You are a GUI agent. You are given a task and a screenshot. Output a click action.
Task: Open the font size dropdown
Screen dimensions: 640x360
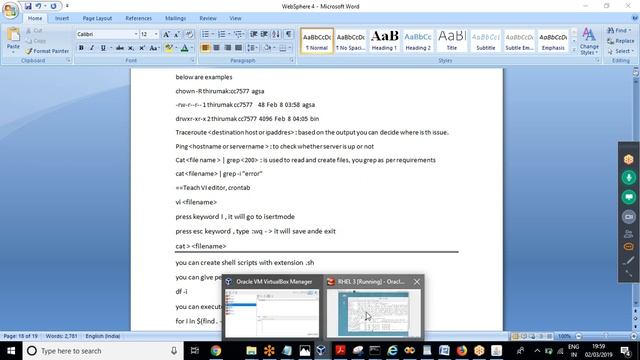pos(156,34)
